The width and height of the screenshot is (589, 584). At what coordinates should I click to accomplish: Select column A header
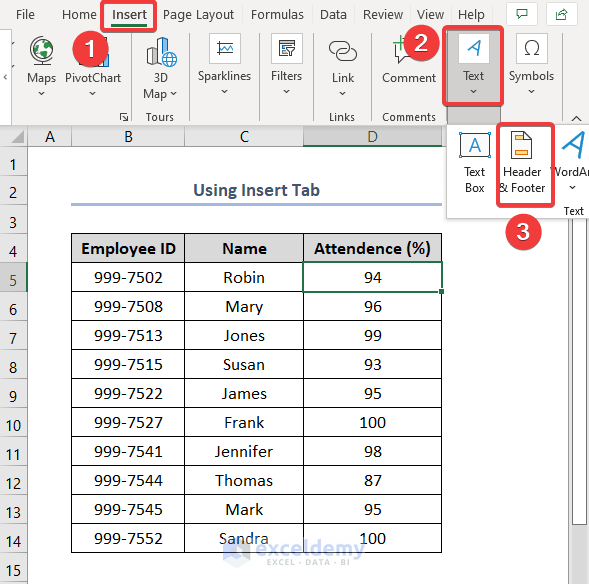pos(50,137)
